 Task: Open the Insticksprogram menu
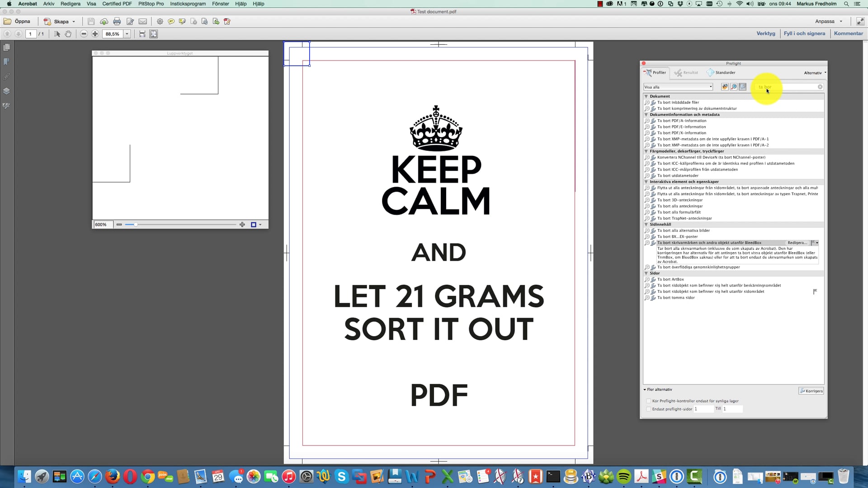click(188, 4)
